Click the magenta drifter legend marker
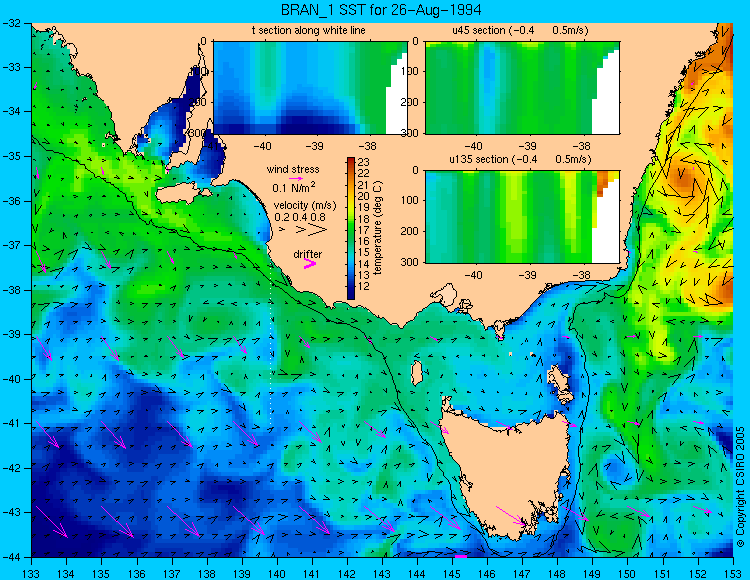This screenshot has height=580, width=750. point(310,264)
